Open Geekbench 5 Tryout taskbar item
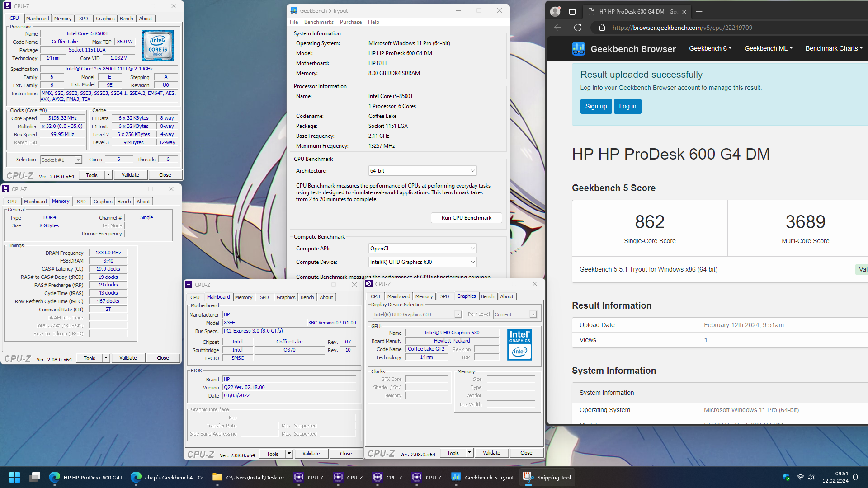The height and width of the screenshot is (488, 868). [x=483, y=477]
